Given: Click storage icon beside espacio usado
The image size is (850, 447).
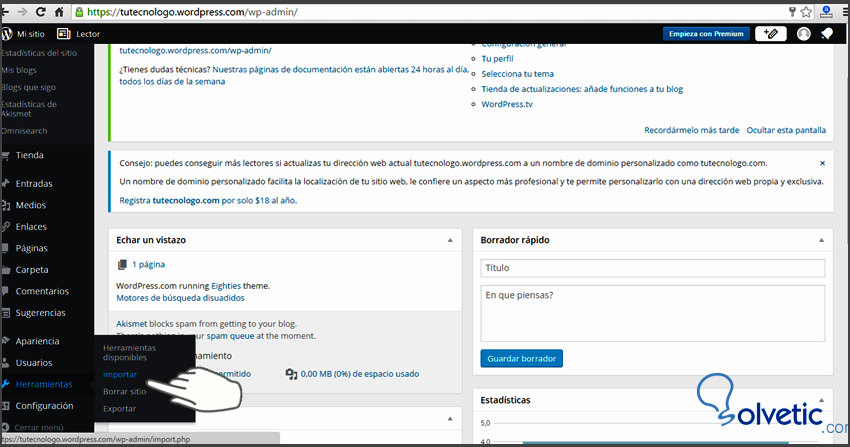Looking at the screenshot, I should pos(291,374).
